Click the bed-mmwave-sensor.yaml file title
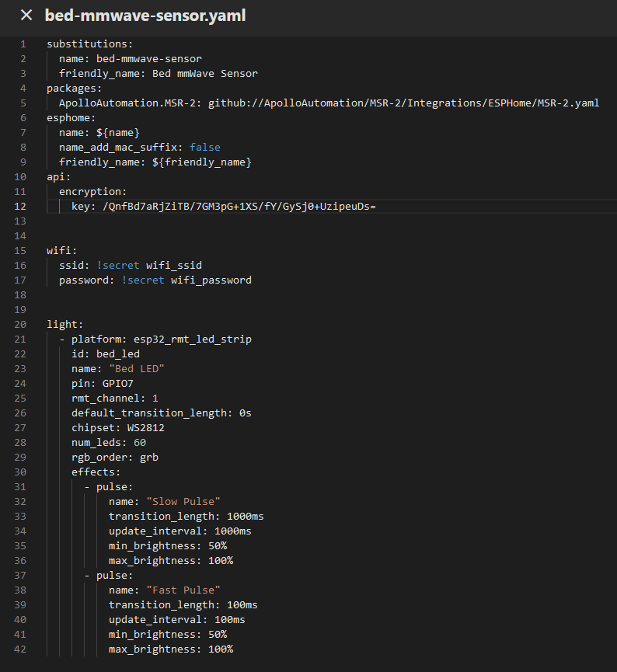The height and width of the screenshot is (672, 617). click(x=145, y=16)
